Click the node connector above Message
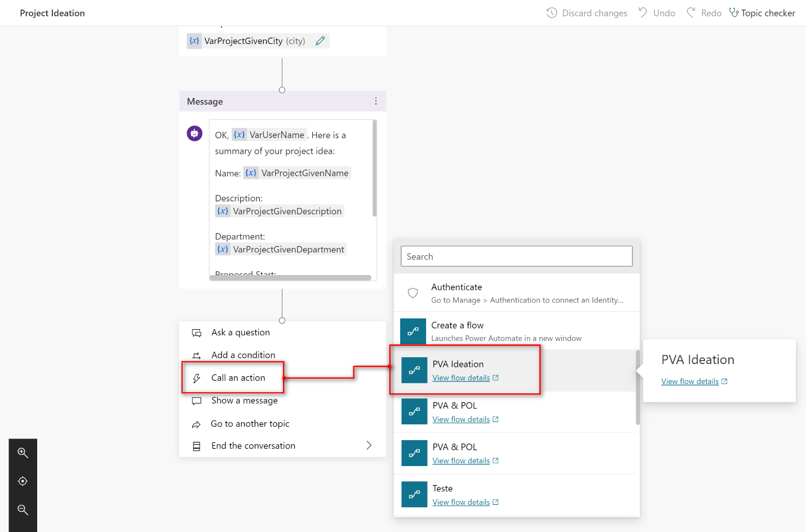 (282, 90)
